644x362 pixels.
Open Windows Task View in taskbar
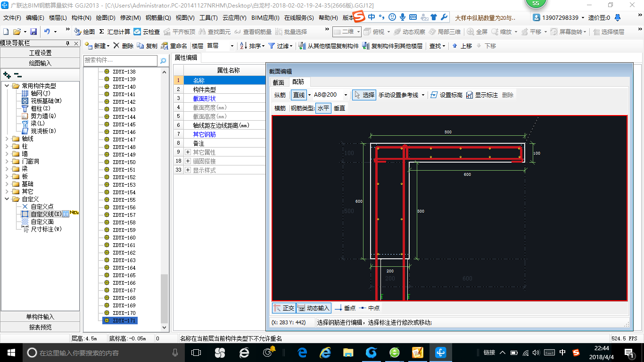pyautogui.click(x=196, y=352)
